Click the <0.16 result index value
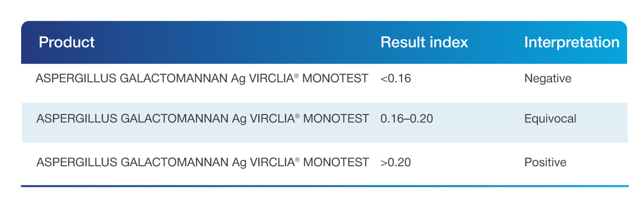This screenshot has height=206, width=644. (x=396, y=78)
